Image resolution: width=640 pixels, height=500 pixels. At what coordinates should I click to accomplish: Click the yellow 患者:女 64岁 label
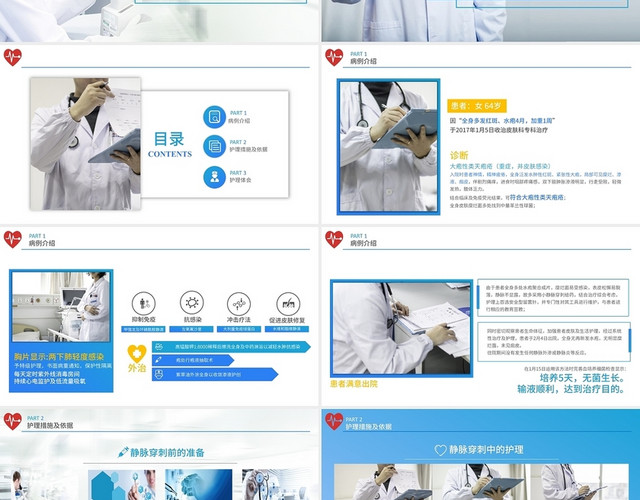coord(477,106)
